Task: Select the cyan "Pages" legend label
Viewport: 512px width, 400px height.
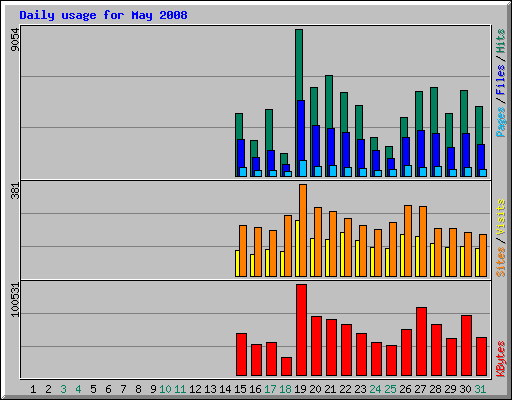Action: click(x=501, y=122)
